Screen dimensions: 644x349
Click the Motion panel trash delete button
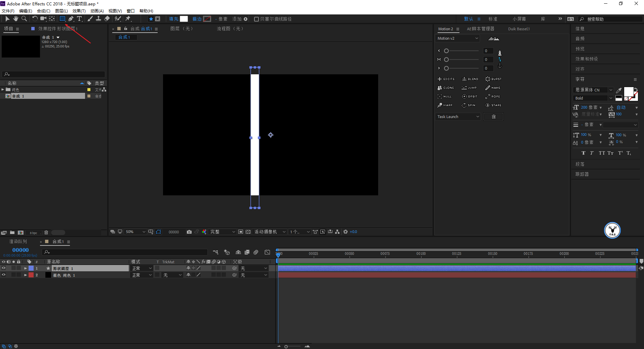pyautogui.click(x=493, y=117)
